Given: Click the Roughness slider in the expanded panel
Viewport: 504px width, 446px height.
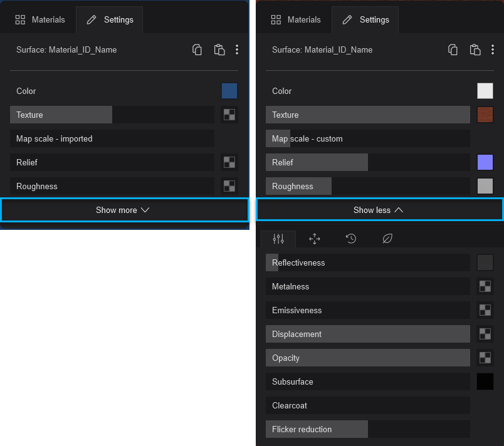Looking at the screenshot, I should click(368, 186).
